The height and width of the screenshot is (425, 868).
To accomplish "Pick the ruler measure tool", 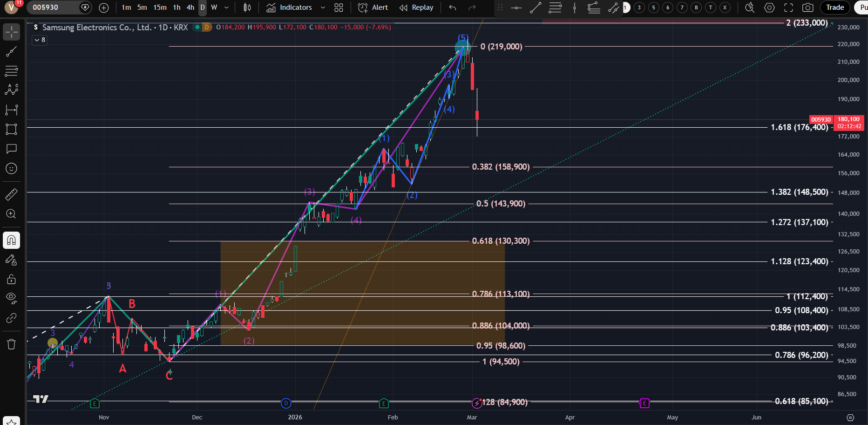I will [x=11, y=194].
